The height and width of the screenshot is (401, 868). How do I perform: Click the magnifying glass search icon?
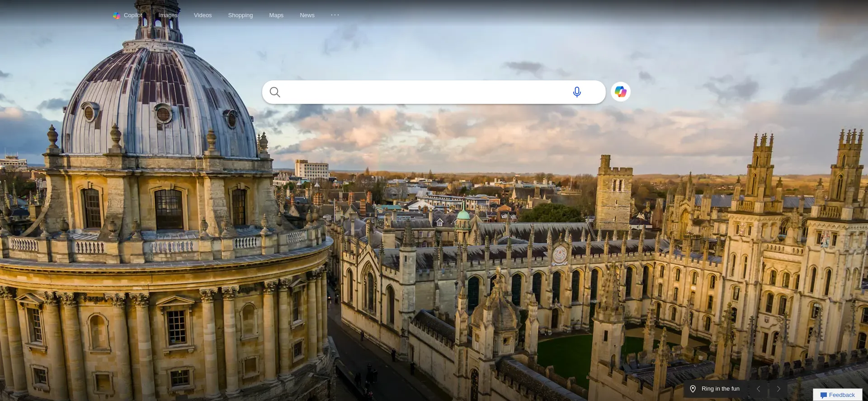tap(275, 92)
